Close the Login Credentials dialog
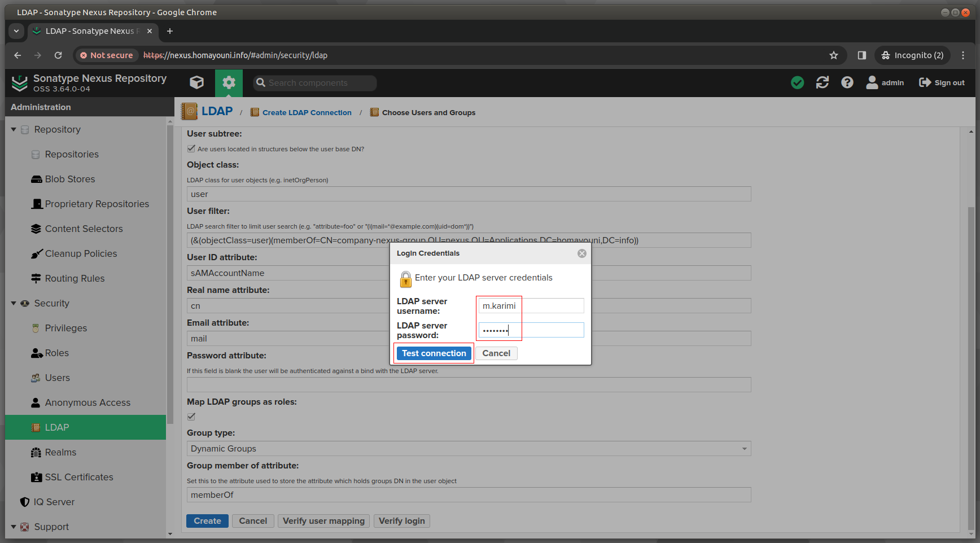The image size is (980, 543). [582, 253]
